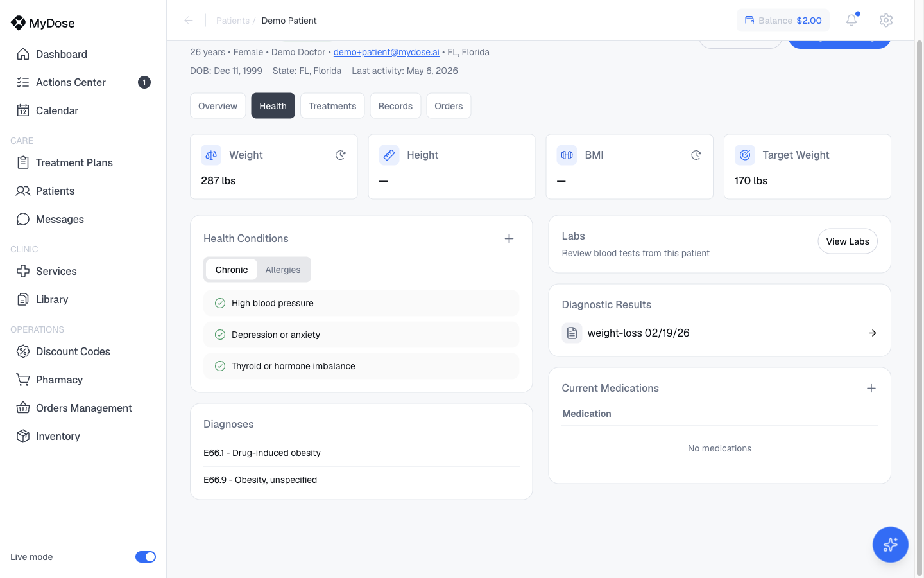Go to the Records tab

click(x=395, y=106)
